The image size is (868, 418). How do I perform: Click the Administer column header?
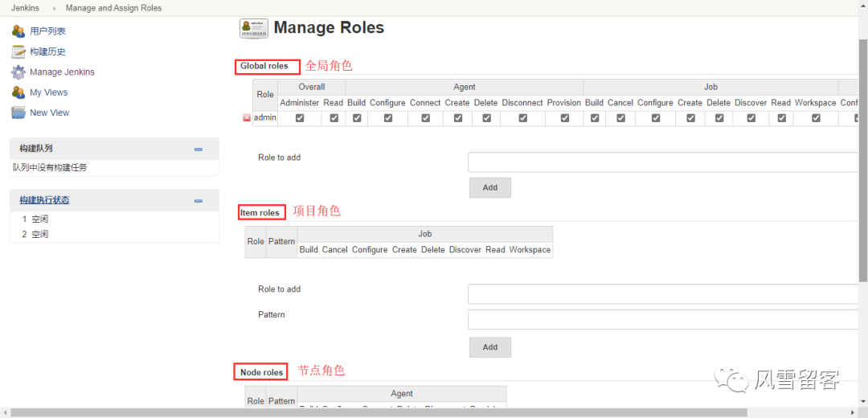point(300,103)
